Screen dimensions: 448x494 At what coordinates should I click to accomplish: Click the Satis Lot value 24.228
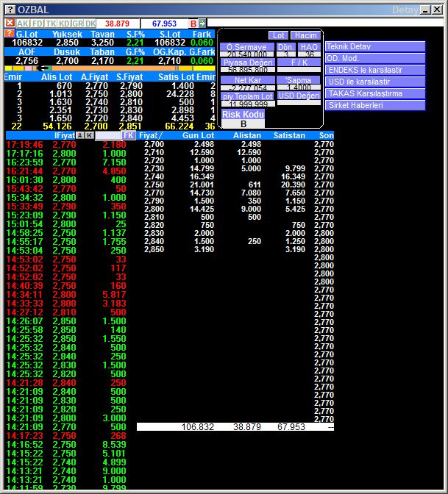tap(180, 94)
